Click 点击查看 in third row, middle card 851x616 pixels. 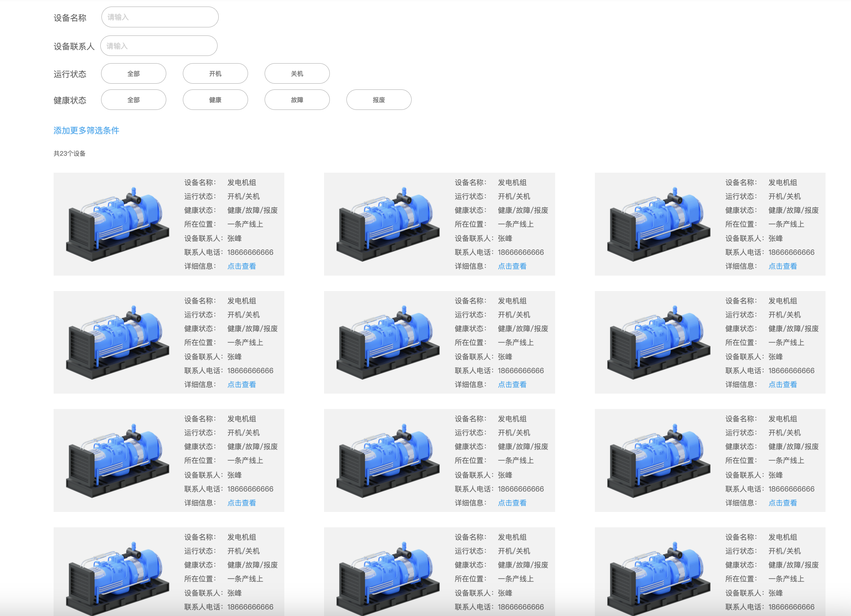click(x=512, y=503)
